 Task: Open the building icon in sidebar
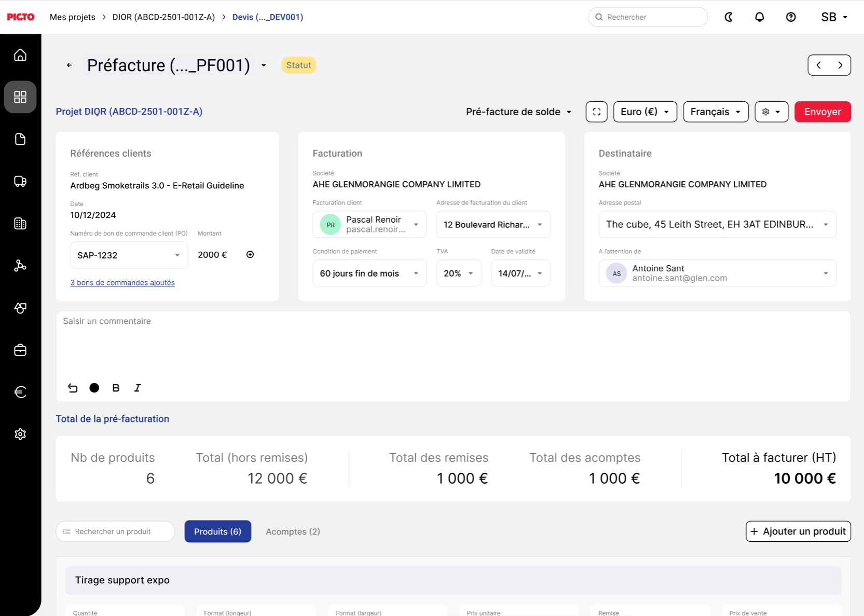(x=20, y=224)
